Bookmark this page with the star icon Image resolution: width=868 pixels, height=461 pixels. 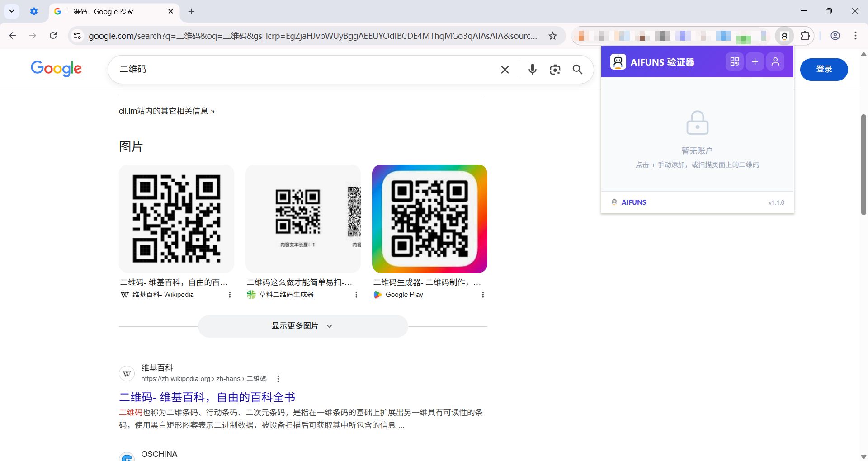pos(552,36)
